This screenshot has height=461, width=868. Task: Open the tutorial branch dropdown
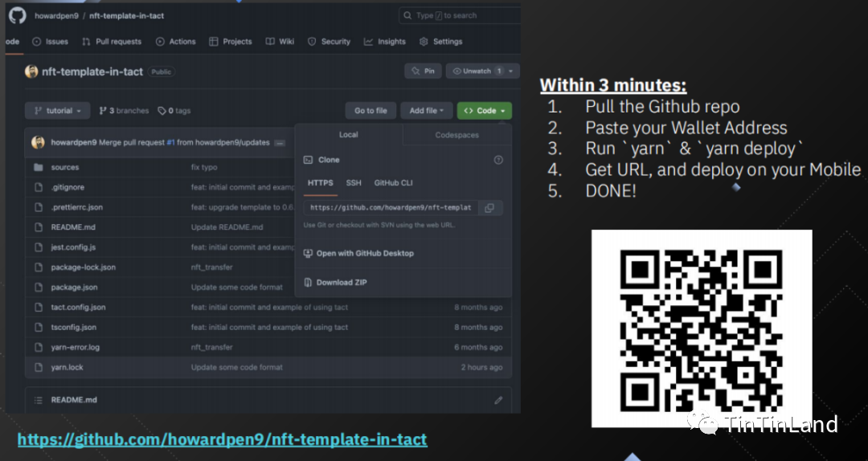[58, 111]
